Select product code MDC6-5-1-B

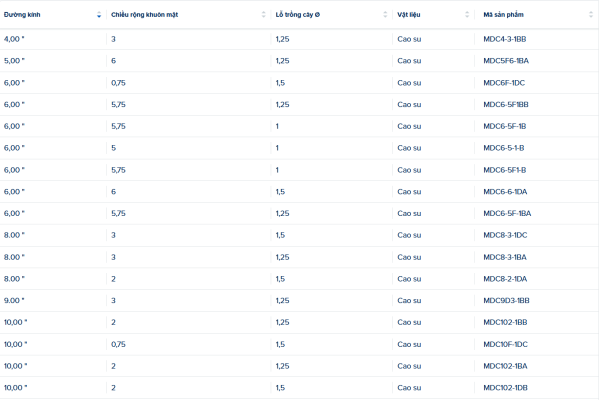click(504, 148)
